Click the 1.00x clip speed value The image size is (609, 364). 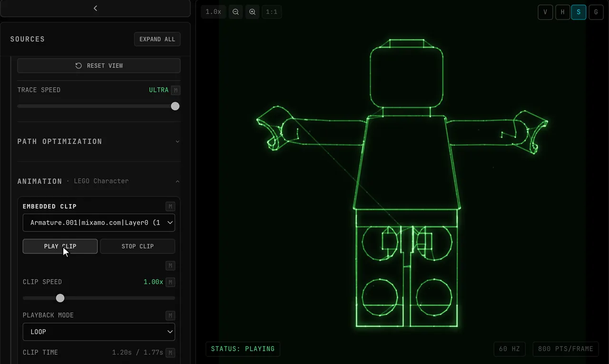click(x=153, y=282)
